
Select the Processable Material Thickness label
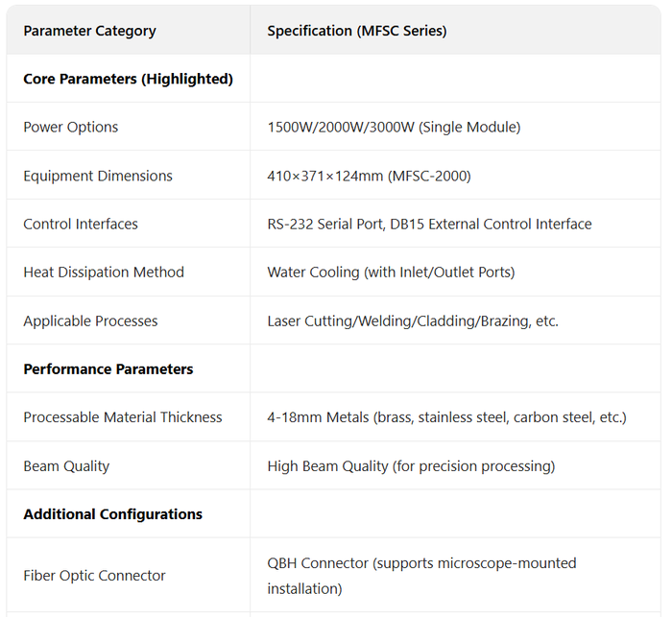pos(123,416)
